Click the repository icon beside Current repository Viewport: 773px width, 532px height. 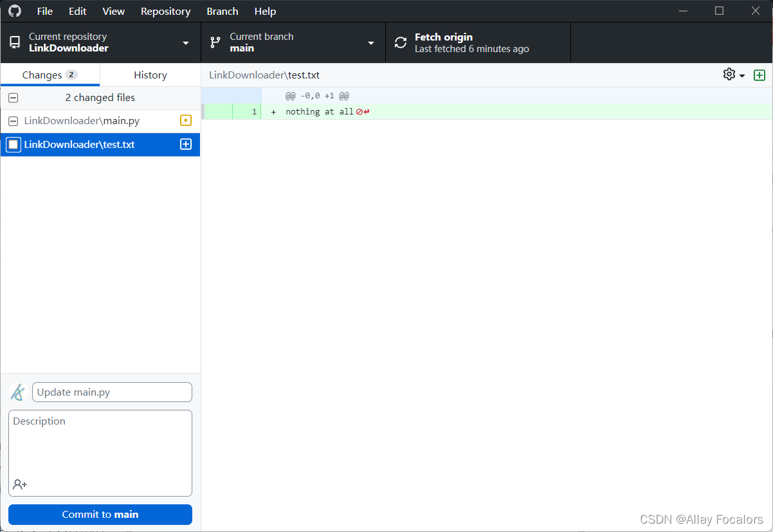click(14, 42)
